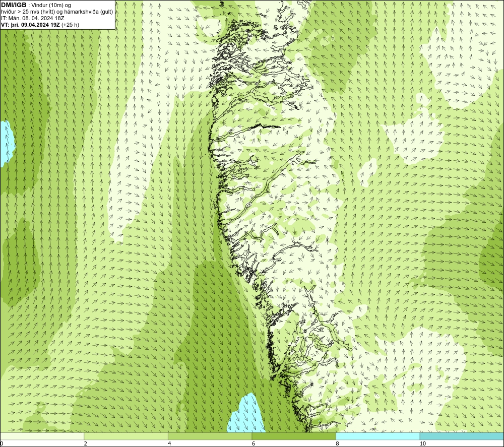Click the 4-6 m/s medium green swatch
This screenshot has width=504, height=447.
[x=210, y=436]
